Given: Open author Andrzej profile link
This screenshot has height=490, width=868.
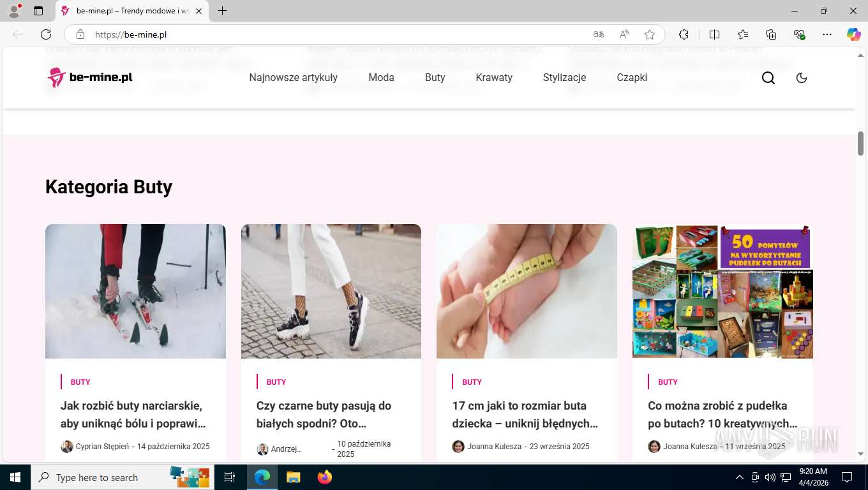Looking at the screenshot, I should point(286,449).
